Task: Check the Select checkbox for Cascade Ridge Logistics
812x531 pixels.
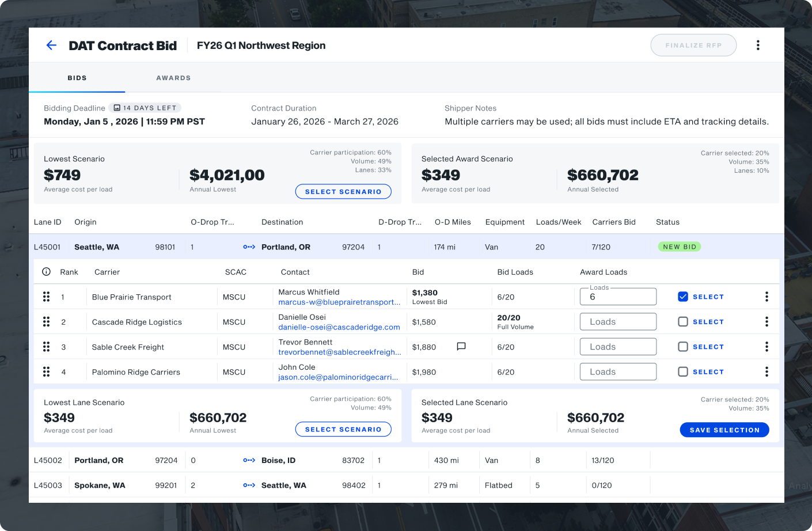Action: click(x=683, y=322)
